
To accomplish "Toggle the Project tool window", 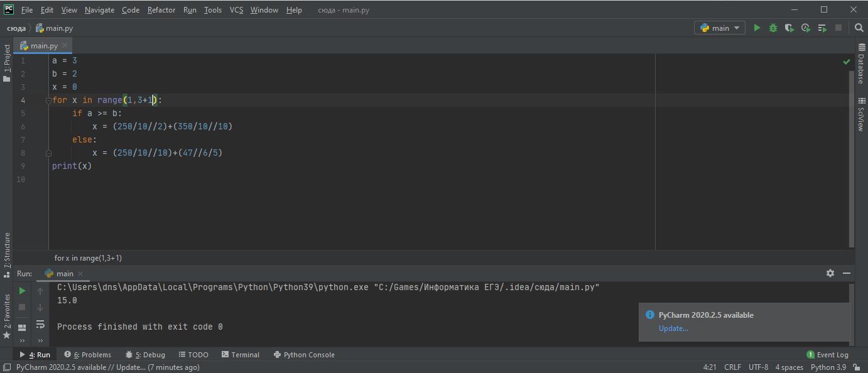I will [7, 63].
